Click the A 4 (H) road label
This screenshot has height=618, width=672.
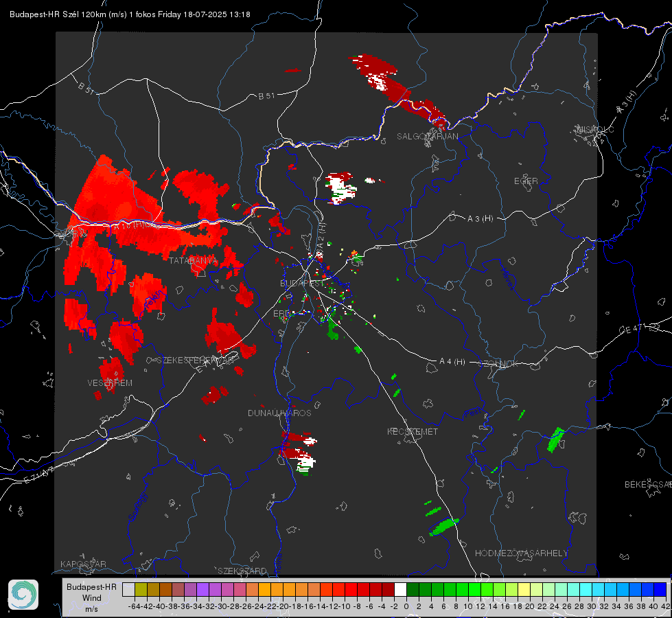point(452,362)
